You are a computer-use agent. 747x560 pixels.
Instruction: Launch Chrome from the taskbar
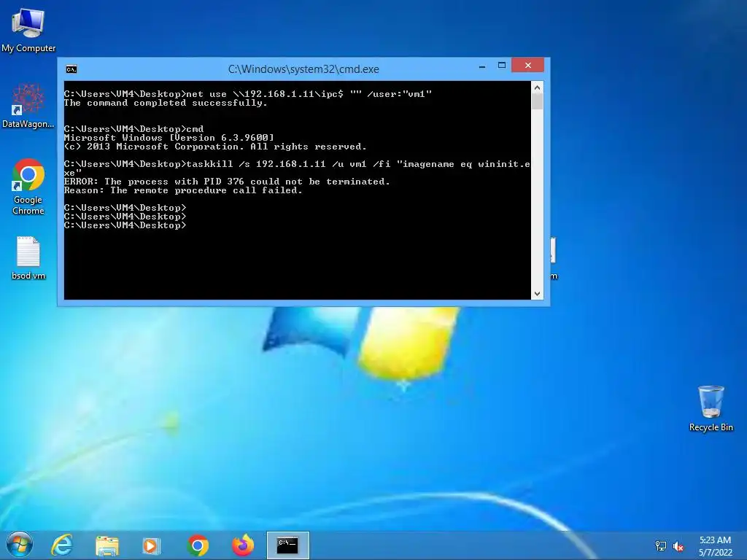point(198,545)
